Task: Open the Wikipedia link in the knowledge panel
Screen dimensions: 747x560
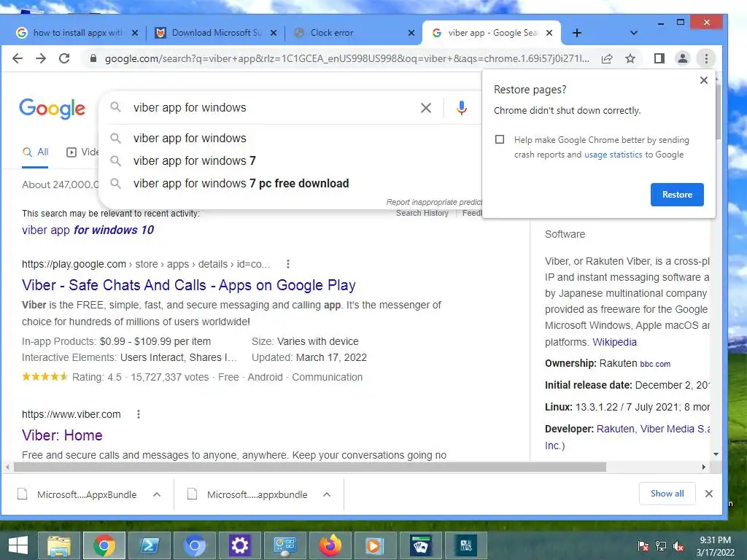Action: [614, 343]
